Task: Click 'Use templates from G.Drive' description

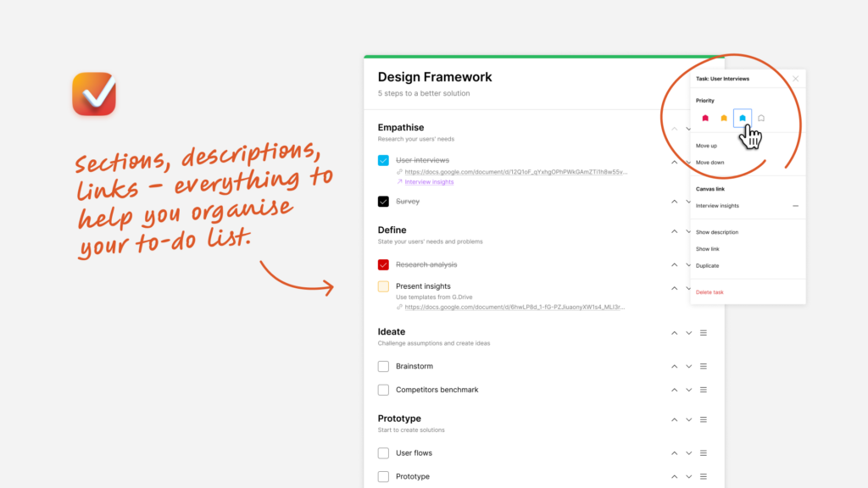Action: pos(434,297)
